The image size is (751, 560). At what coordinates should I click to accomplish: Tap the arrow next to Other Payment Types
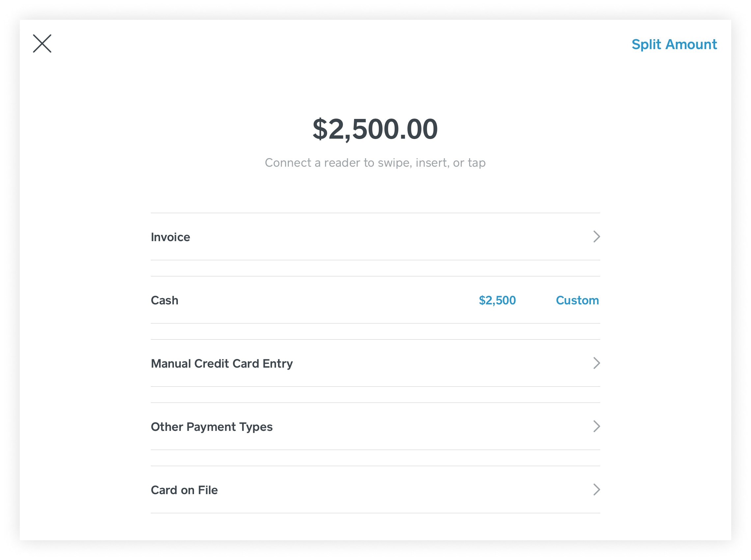(x=597, y=427)
